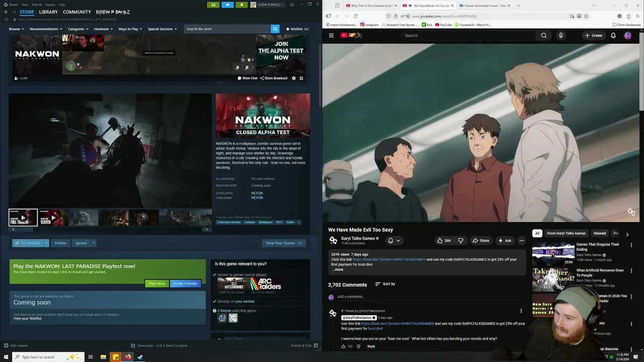Click YouTube search magnifier button

point(543,35)
